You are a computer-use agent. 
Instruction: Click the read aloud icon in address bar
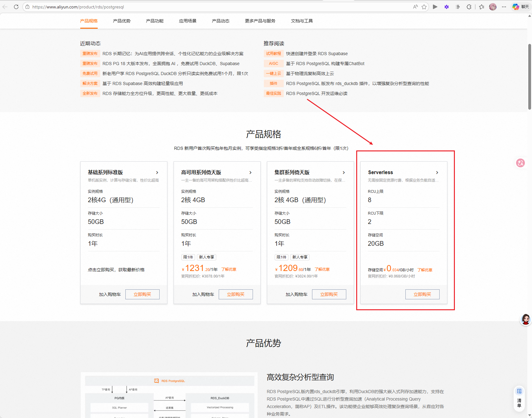[415, 7]
